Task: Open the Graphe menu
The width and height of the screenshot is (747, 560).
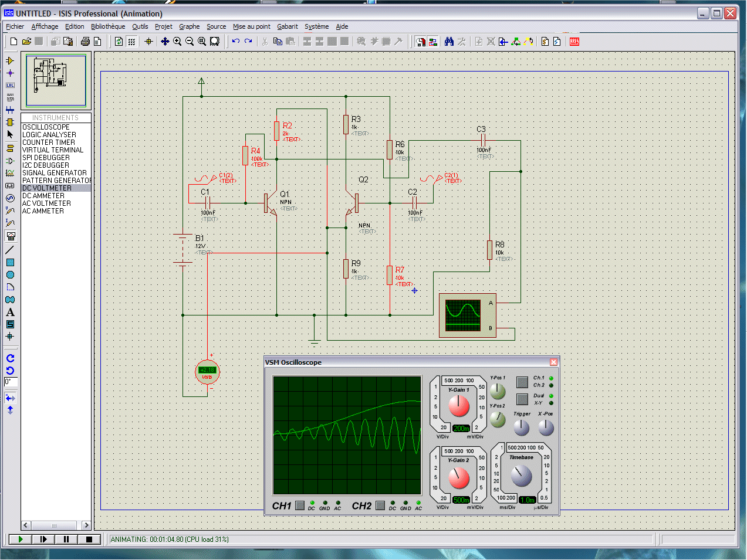Action: 189,26
